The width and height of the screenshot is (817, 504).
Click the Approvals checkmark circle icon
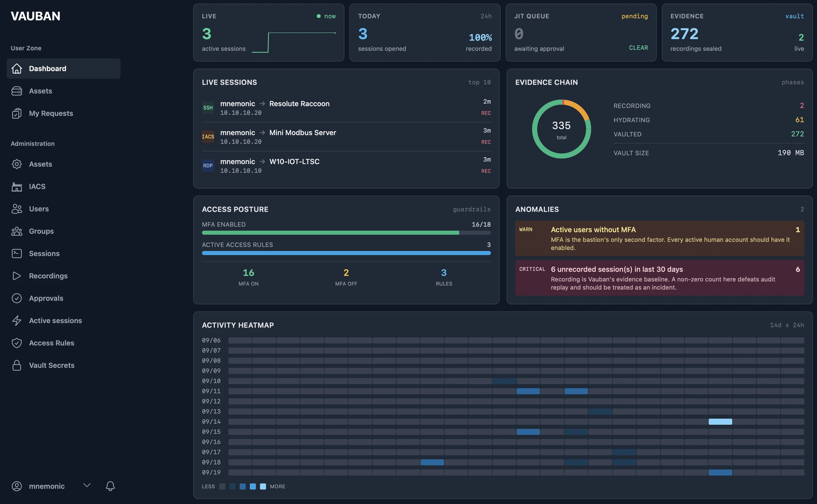[x=17, y=298]
